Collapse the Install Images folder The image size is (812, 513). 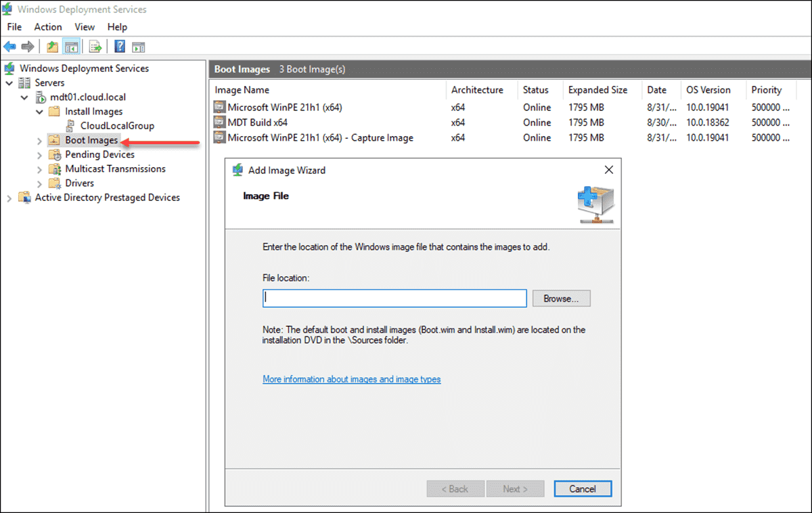click(x=39, y=112)
